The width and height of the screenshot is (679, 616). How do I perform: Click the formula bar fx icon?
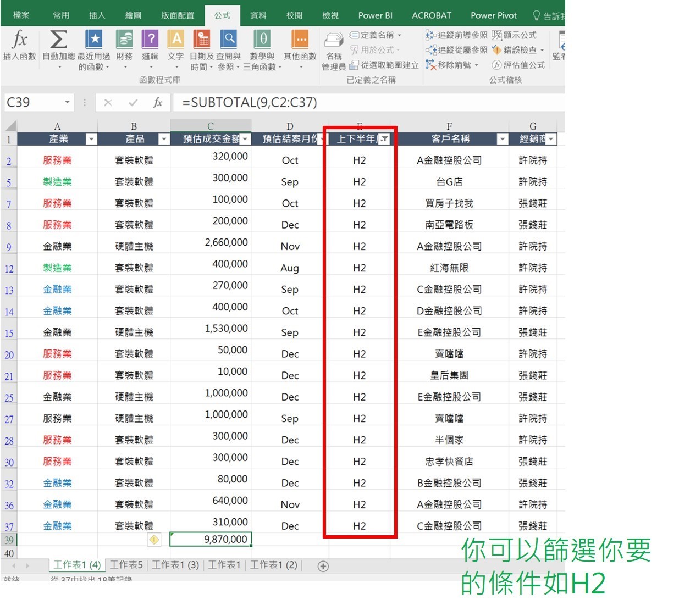click(157, 102)
